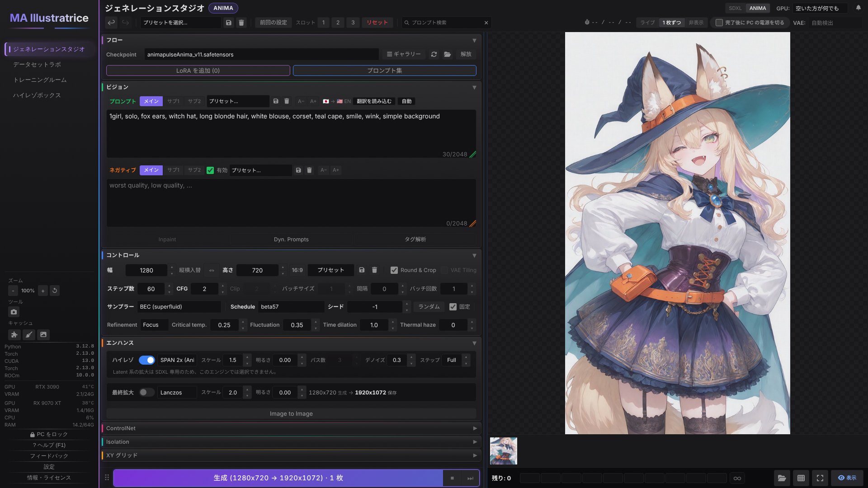Screen dimensions: 868x488
Task: Skip generation with the skip-forward button
Action: pyautogui.click(x=470, y=478)
